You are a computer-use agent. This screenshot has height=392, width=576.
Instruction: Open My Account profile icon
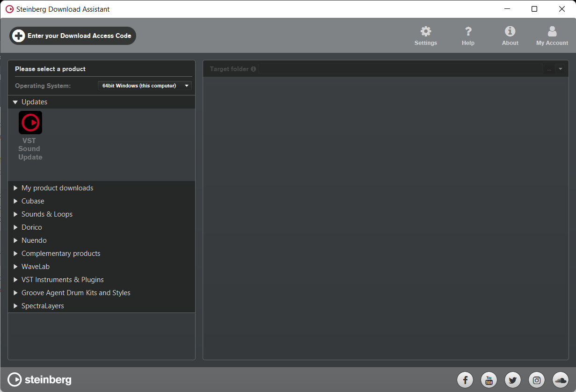552,32
